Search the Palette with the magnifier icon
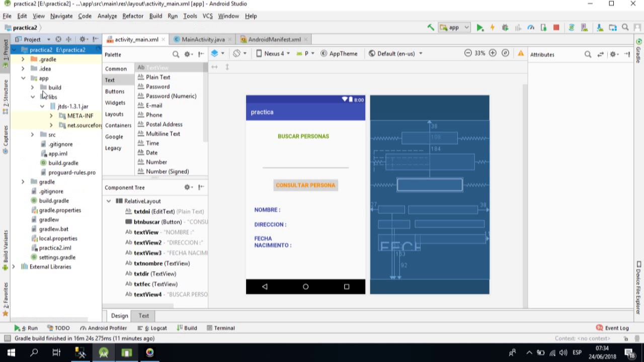The height and width of the screenshot is (362, 644). [176, 54]
